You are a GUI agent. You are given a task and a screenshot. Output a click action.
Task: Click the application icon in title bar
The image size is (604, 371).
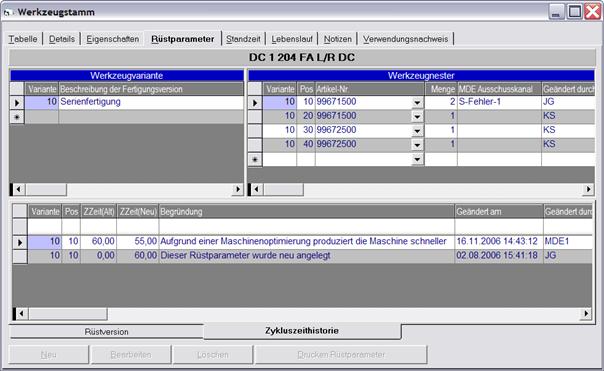pos(8,13)
